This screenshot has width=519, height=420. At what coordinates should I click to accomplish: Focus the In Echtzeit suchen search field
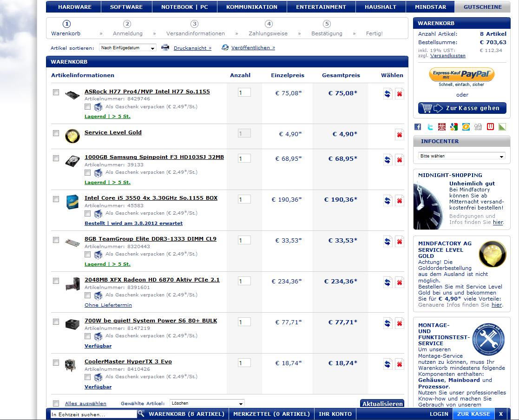94,414
